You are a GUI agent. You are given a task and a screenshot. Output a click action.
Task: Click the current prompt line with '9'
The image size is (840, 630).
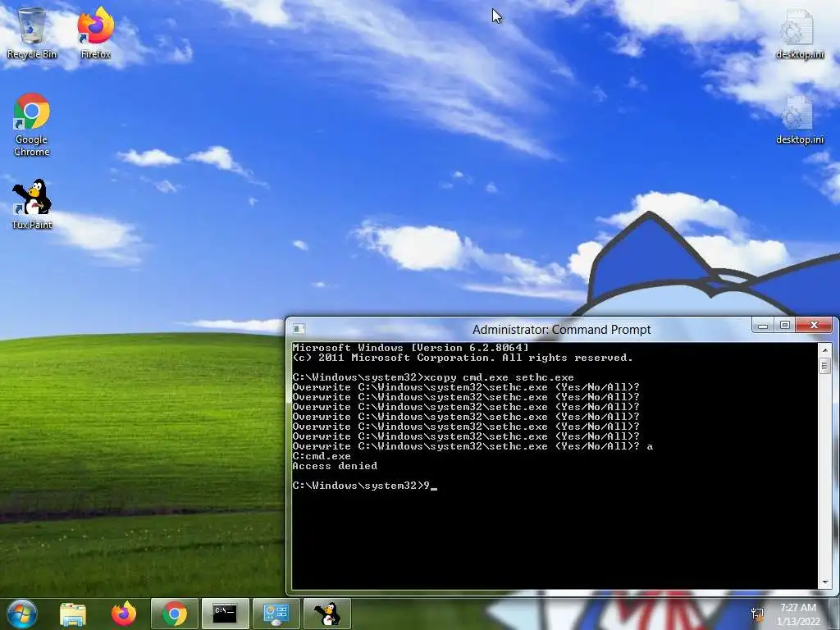coord(364,486)
